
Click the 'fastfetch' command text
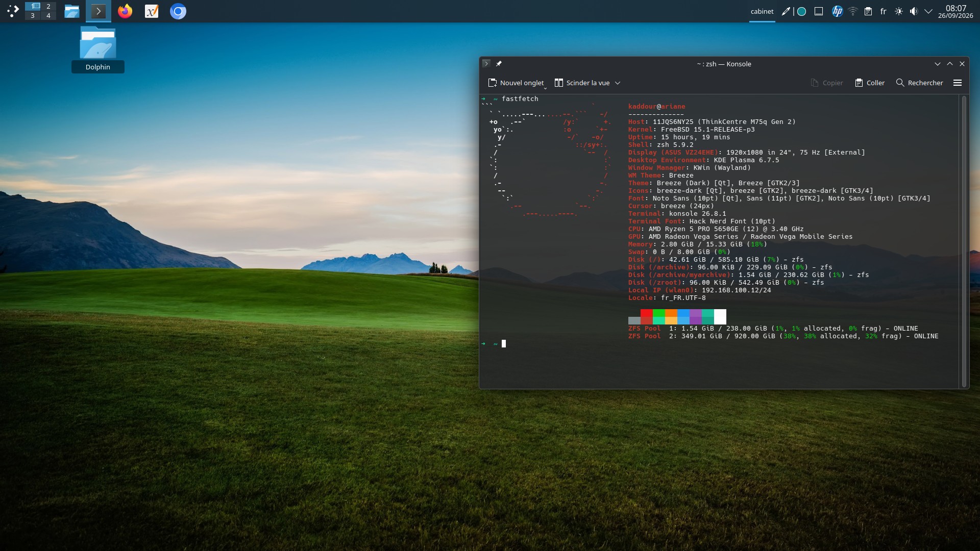point(520,99)
